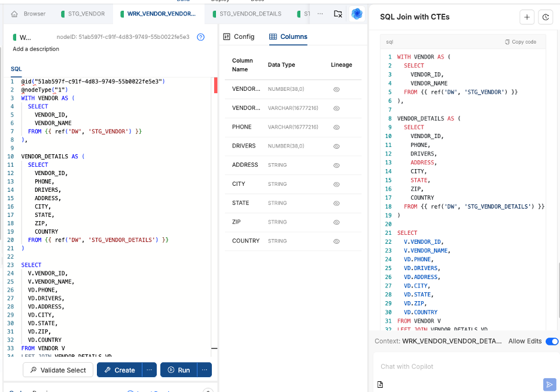The image size is (560, 392).
Task: Select the SQL editor tab
Action: coord(16,69)
